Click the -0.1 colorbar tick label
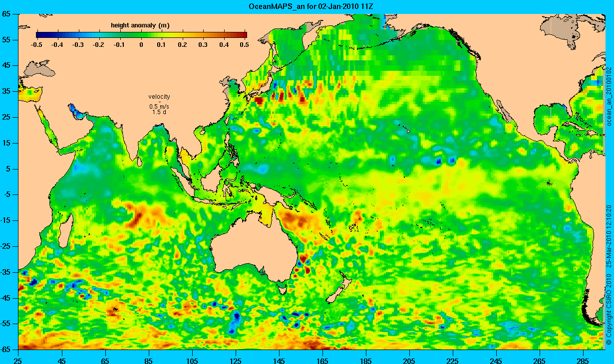Screen dimensions: 614x364 120,44
